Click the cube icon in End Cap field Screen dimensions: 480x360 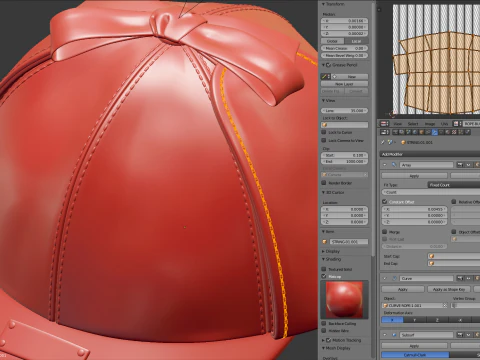432,263
